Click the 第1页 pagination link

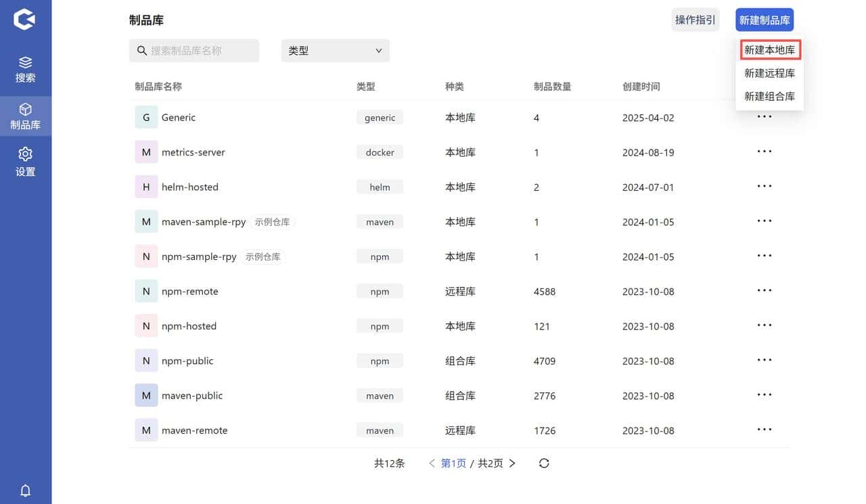point(453,463)
